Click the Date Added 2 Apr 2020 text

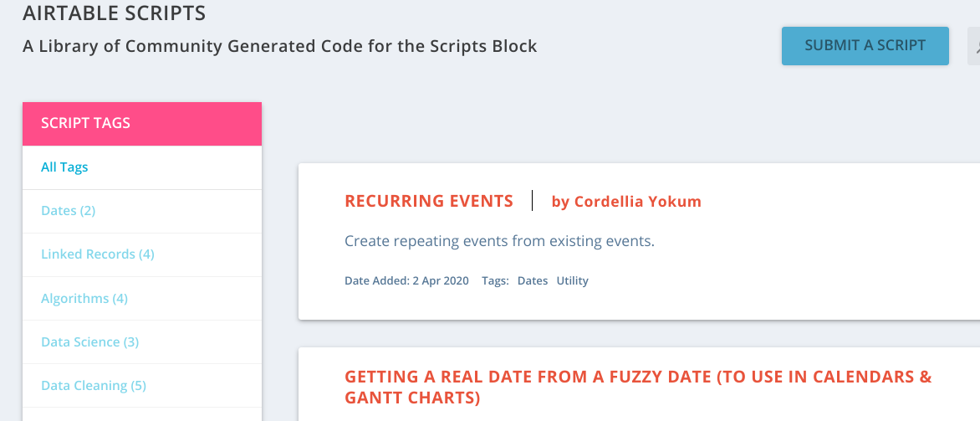[406, 281]
